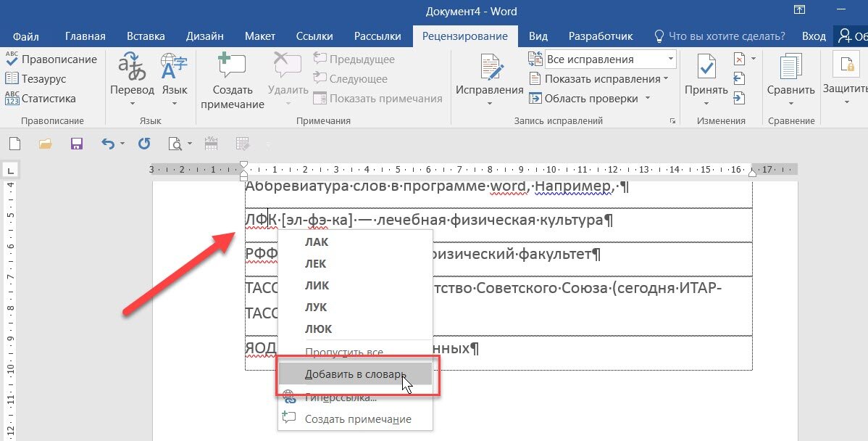Click the ruler tab selector L icon
Screen dimensions: 868x441
11,170
